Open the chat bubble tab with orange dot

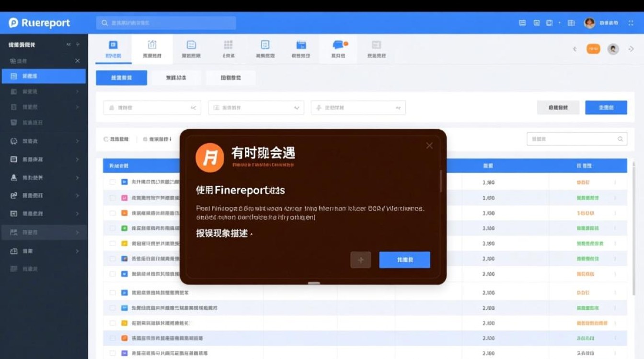339,49
